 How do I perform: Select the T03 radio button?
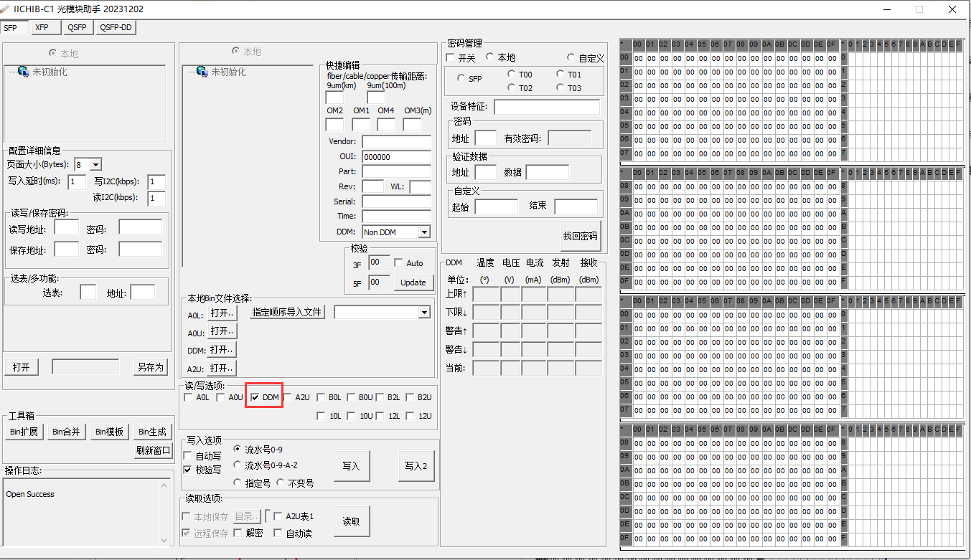(x=560, y=87)
